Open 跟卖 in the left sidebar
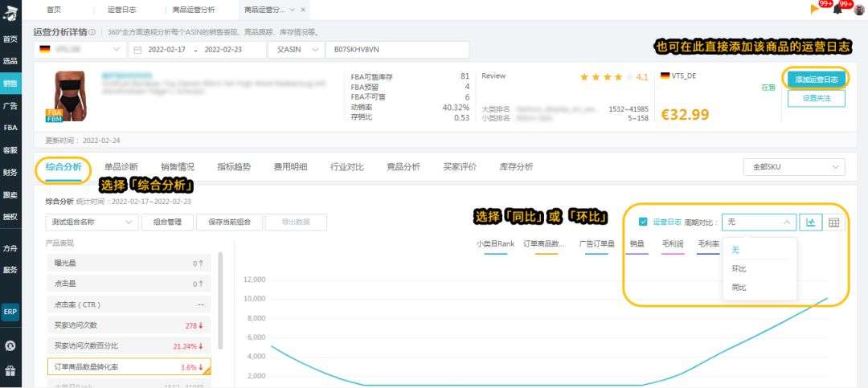 [10, 194]
